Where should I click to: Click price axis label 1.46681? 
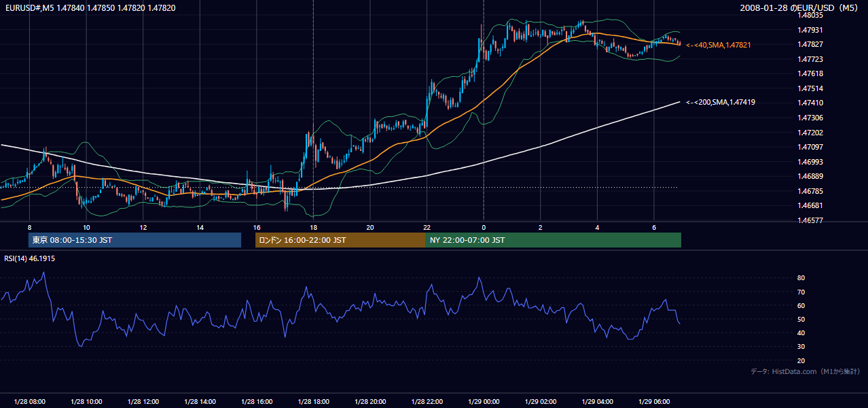811,205
